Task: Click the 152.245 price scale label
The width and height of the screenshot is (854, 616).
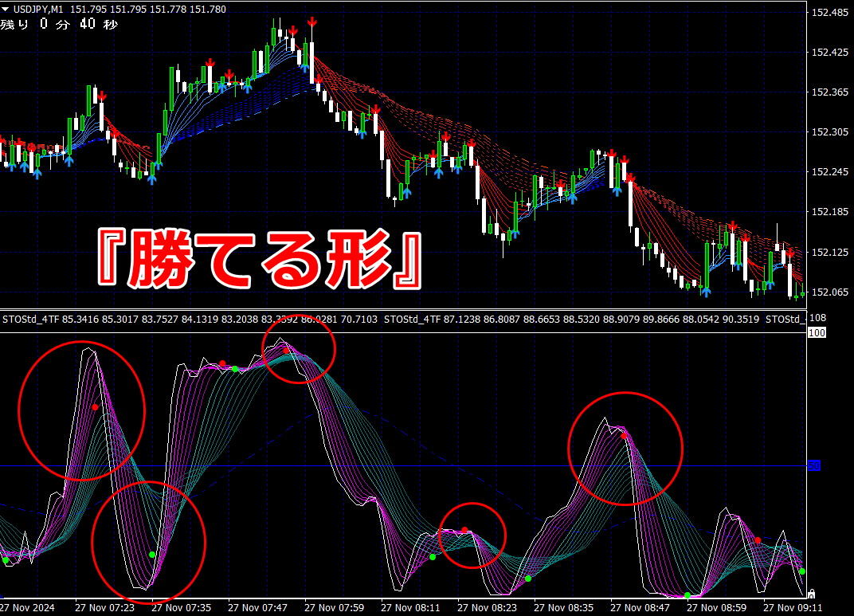Action: pos(829,171)
